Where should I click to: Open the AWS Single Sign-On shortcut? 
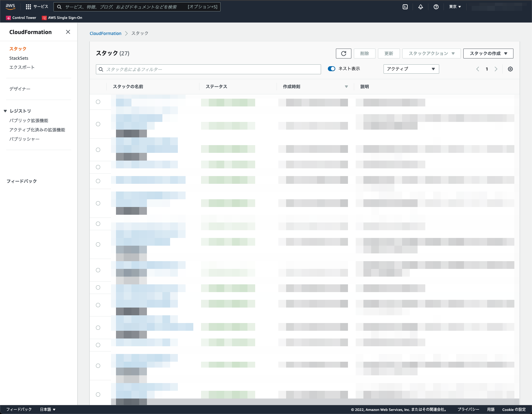point(62,18)
